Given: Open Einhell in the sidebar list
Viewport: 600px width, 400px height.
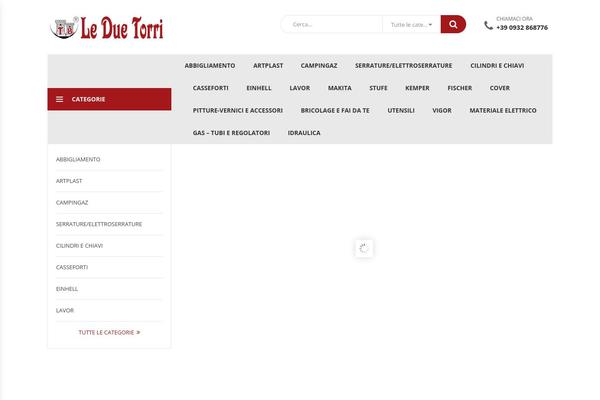Looking at the screenshot, I should [x=67, y=289].
